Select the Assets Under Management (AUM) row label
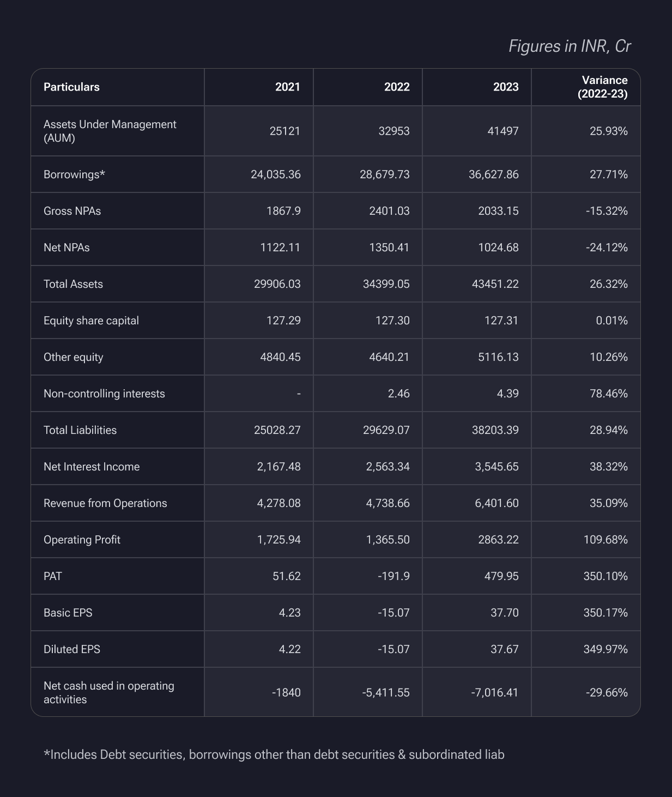The height and width of the screenshot is (797, 672). (x=110, y=131)
